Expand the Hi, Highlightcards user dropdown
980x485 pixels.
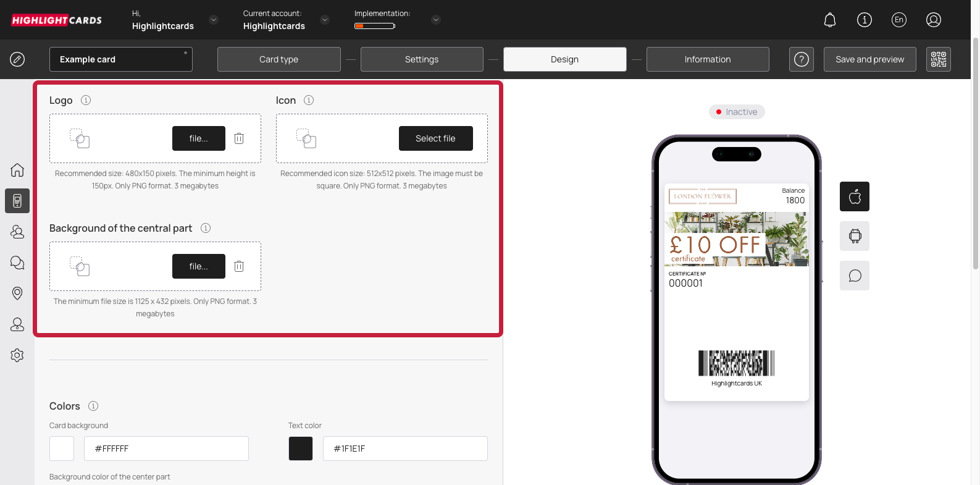pos(214,20)
